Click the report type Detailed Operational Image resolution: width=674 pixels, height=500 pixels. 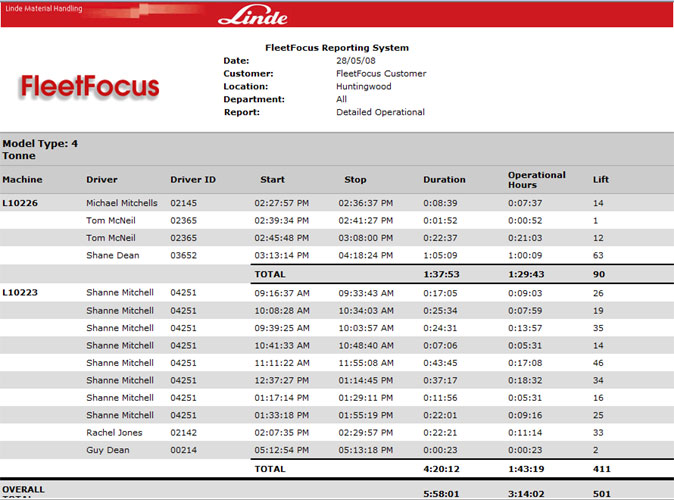(x=380, y=112)
